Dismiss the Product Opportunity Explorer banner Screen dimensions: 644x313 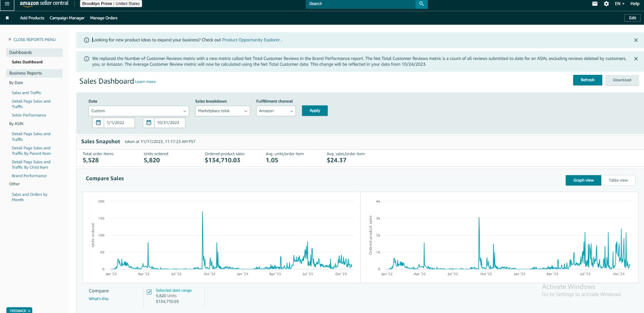pyautogui.click(x=636, y=40)
